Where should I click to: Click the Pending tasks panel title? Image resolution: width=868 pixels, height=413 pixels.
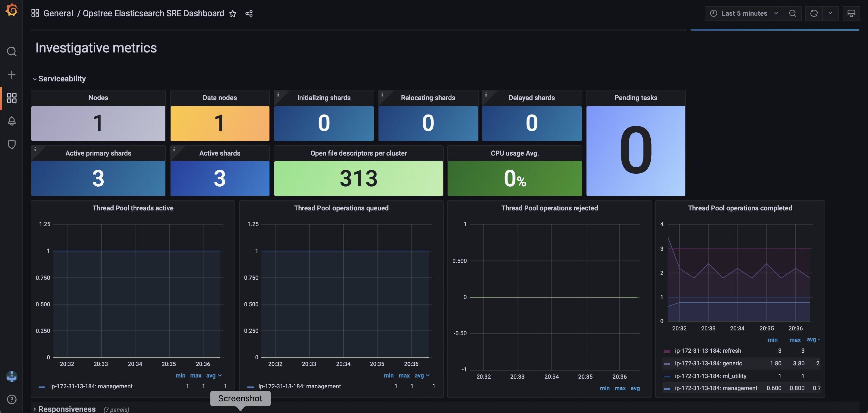[636, 98]
